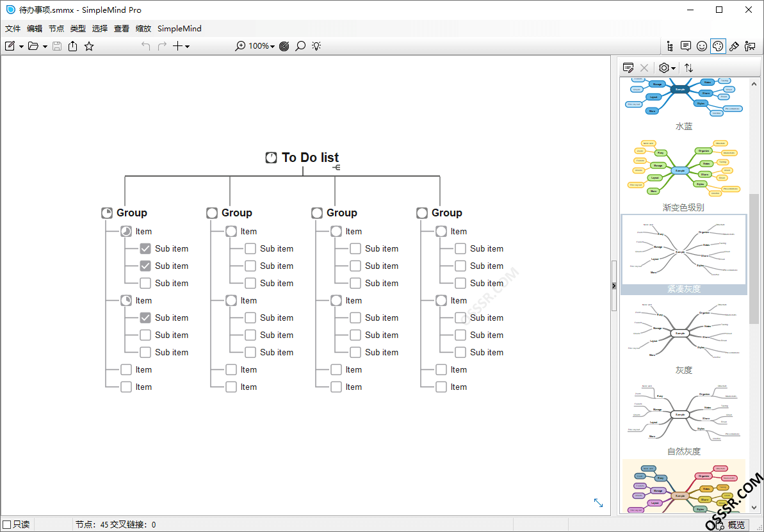Click the redo arrow icon
The image size is (764, 532).
[x=162, y=46]
